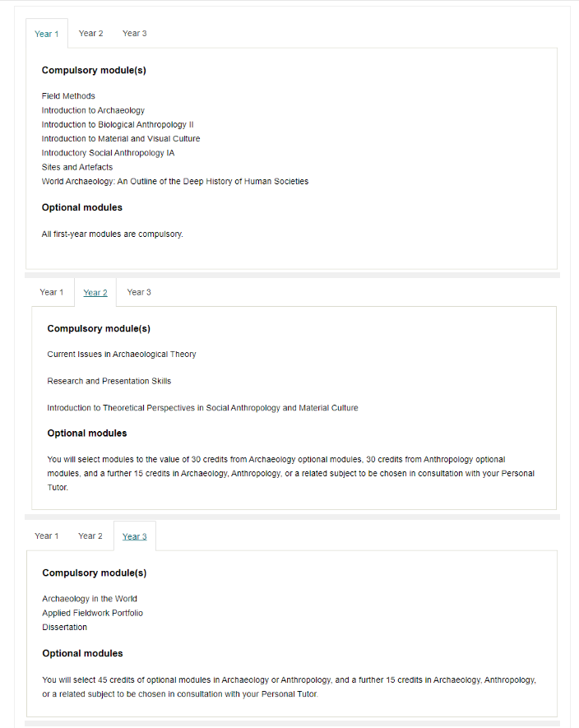Select Applied Fieldwork Portfolio entry
The width and height of the screenshot is (579, 728).
click(x=92, y=614)
